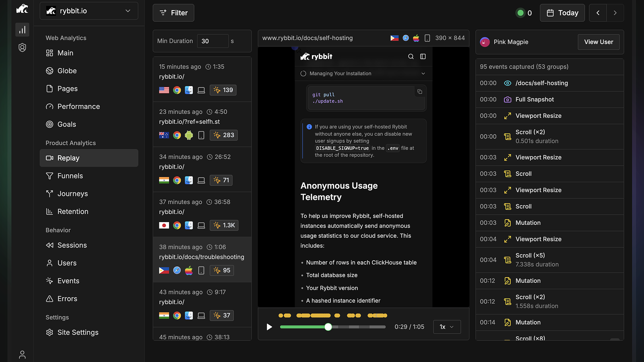Viewport: 644px width, 362px height.
Task: Navigate to Pages
Action: click(x=89, y=88)
